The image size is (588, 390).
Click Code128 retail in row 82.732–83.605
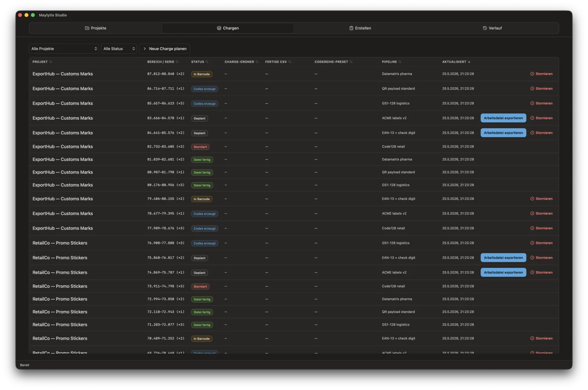pyautogui.click(x=393, y=147)
